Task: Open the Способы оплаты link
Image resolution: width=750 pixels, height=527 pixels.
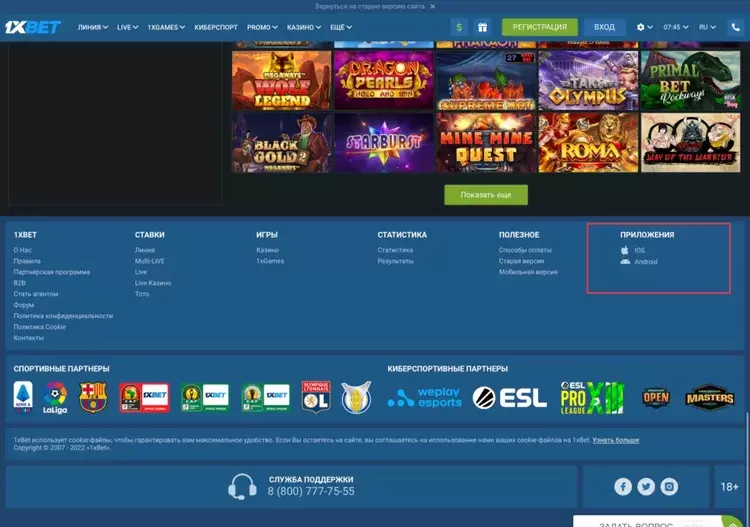Action: 525,250
